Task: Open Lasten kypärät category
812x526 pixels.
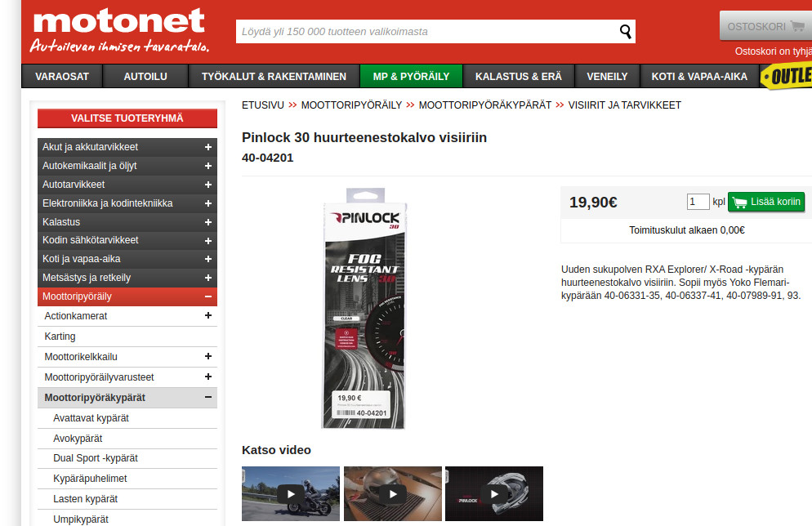Action: coord(127,499)
